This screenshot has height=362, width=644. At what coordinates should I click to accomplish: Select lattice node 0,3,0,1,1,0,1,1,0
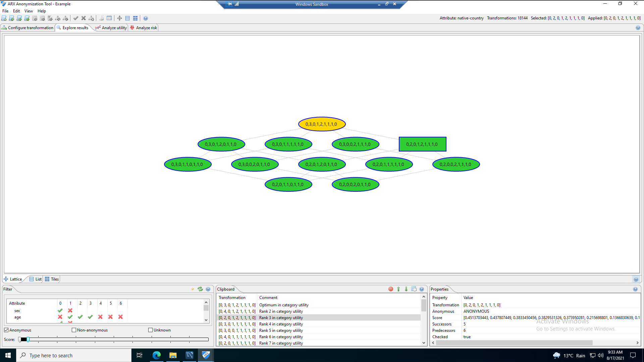(187, 164)
